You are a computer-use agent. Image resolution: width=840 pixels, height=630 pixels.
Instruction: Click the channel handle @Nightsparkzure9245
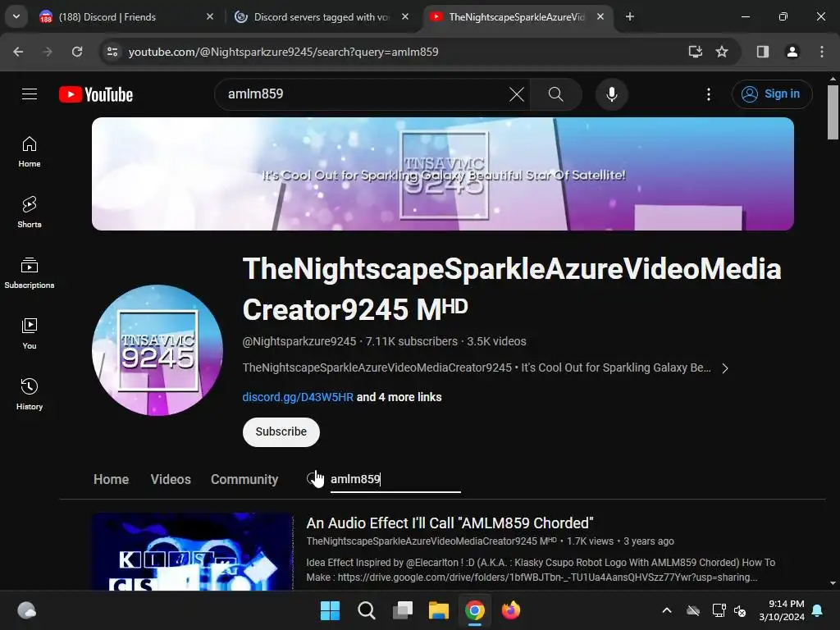(299, 341)
